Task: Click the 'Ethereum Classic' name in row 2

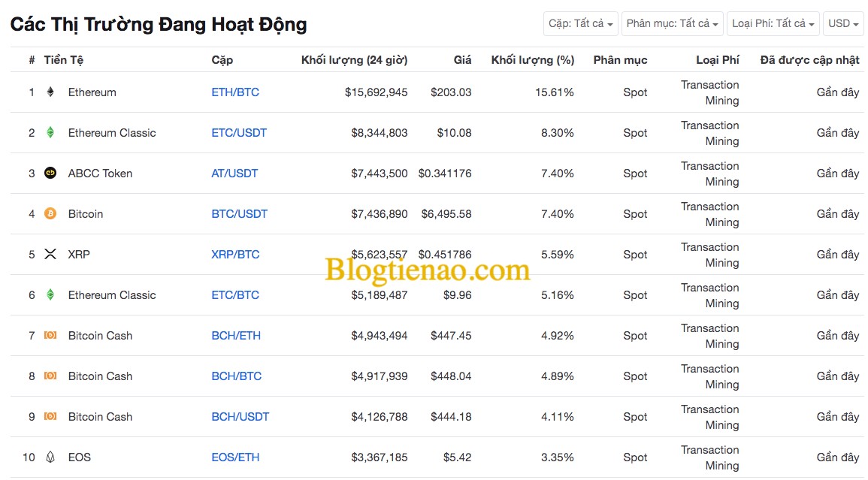Action: coord(112,133)
